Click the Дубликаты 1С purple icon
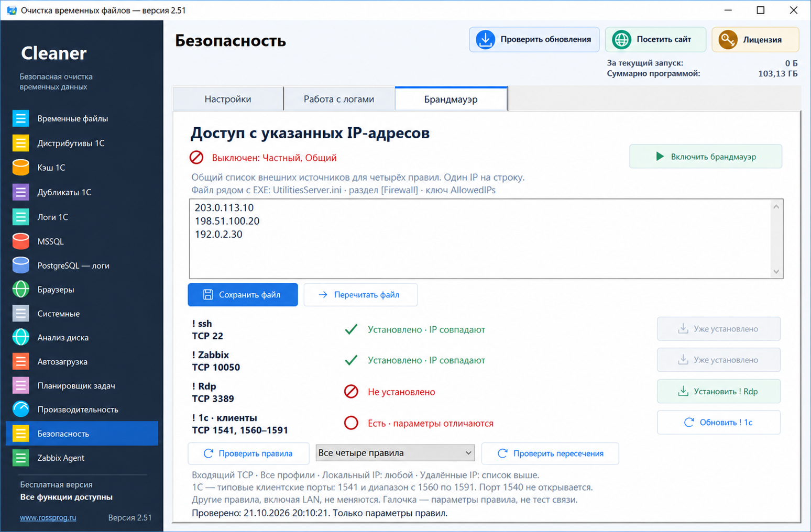The width and height of the screenshot is (811, 532). (20, 192)
